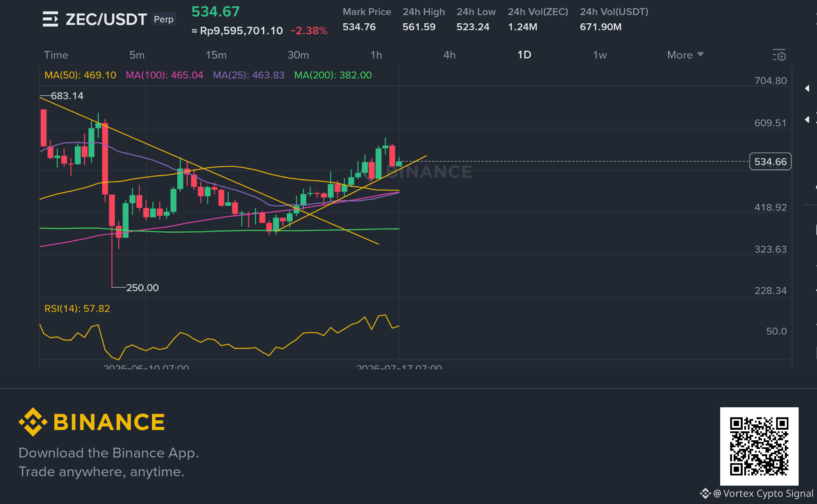Click the MA(50): 469.10 indicator label
Viewport: 817px width, 504px height.
pos(80,75)
